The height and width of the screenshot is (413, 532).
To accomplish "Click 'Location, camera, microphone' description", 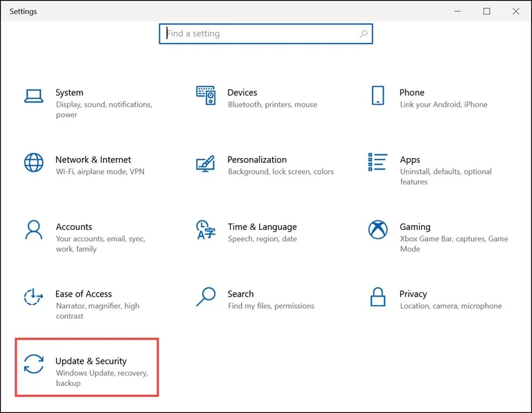I will point(450,306).
